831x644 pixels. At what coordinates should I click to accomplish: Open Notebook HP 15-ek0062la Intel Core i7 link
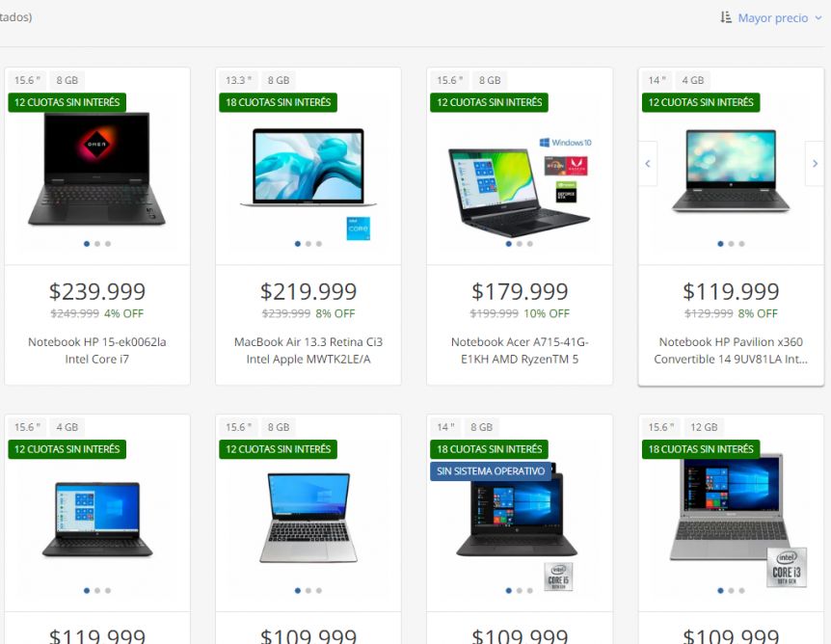[97, 350]
